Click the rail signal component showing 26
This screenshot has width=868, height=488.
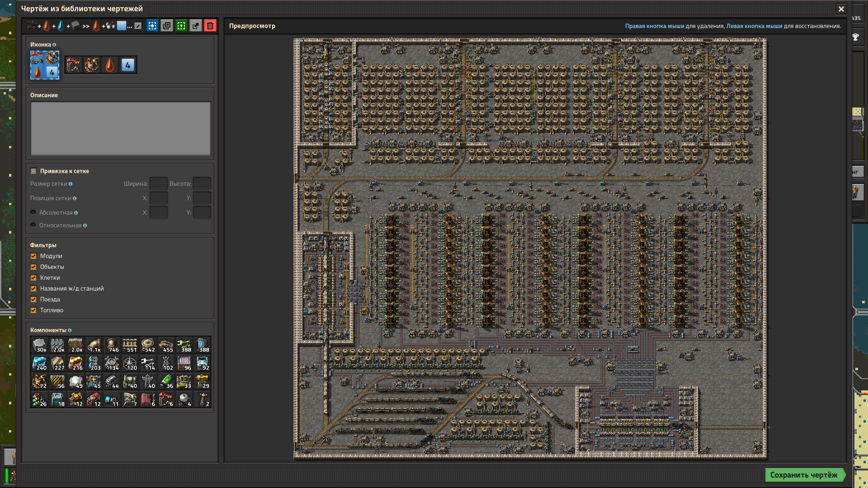tap(39, 399)
